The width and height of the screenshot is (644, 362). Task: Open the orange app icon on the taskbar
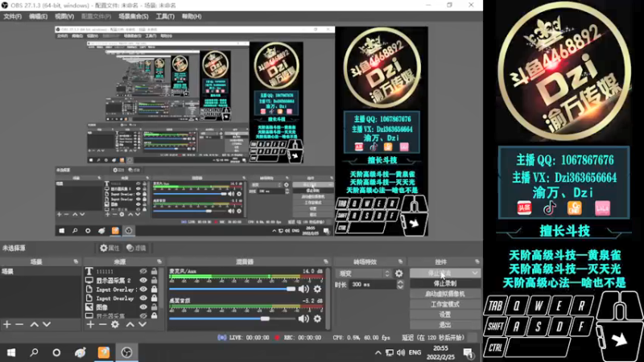[x=104, y=352]
